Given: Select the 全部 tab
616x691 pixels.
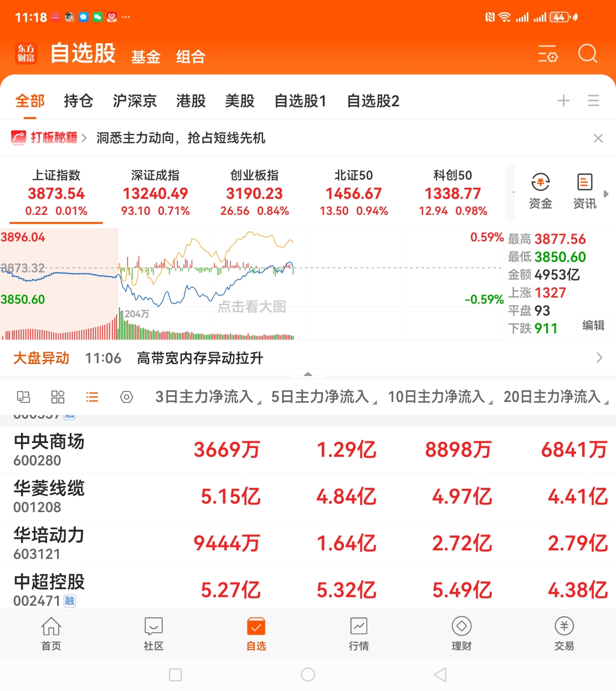Looking at the screenshot, I should click(x=30, y=101).
